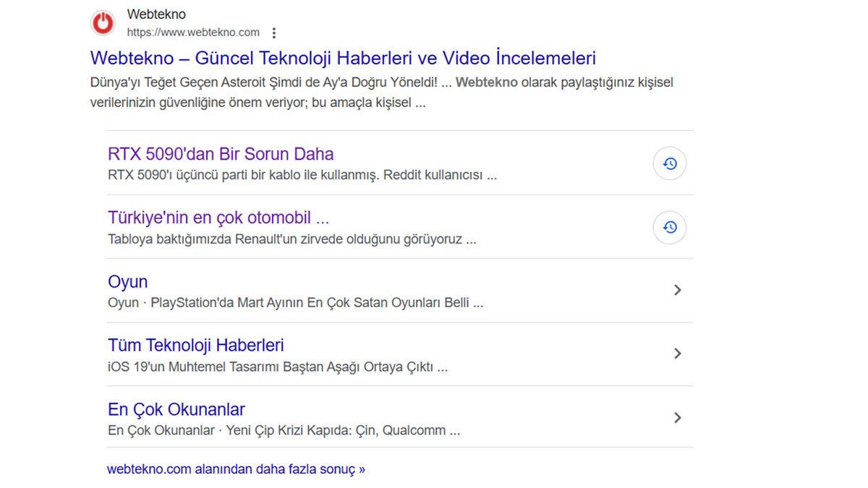
Task: Click the history icon beside RTX 5090 result
Action: (669, 163)
